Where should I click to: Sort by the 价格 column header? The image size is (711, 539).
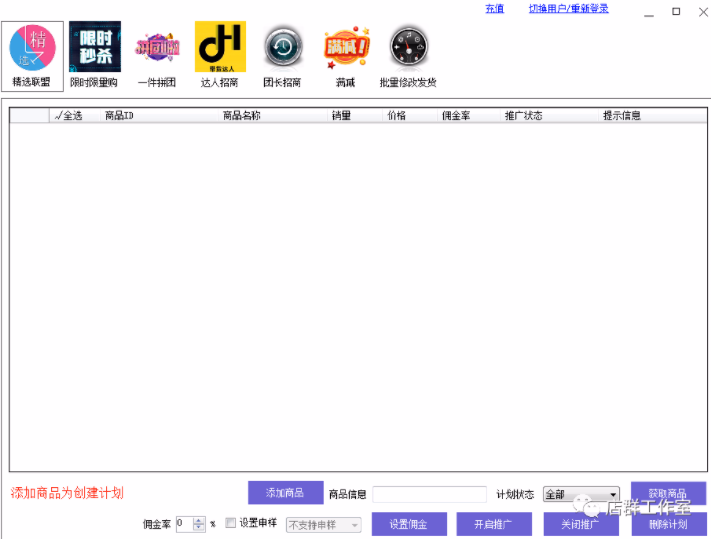coord(410,116)
